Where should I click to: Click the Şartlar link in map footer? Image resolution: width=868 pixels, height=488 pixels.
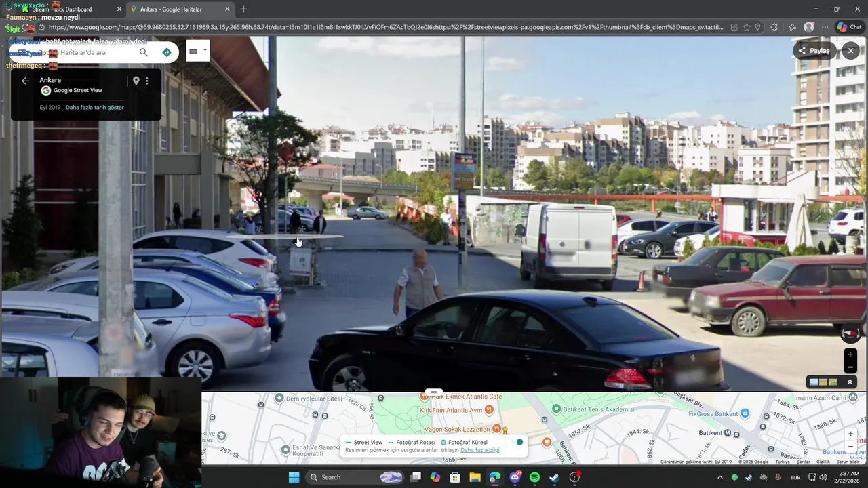[x=803, y=462]
